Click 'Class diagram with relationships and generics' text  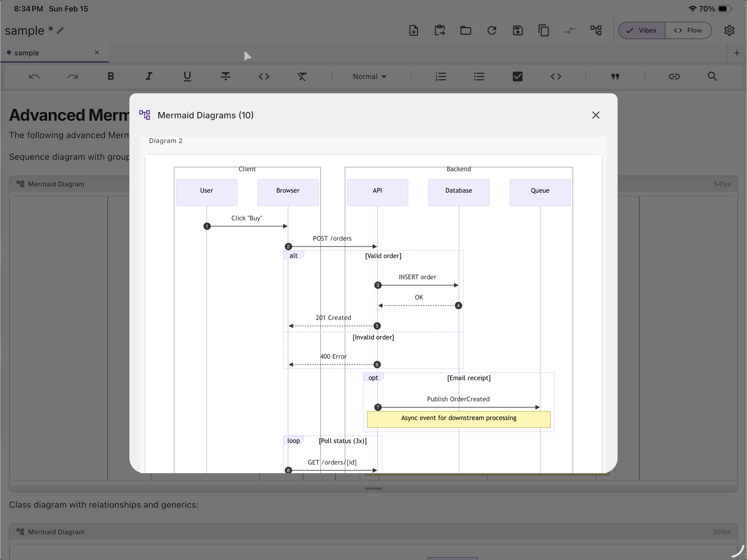(103, 504)
